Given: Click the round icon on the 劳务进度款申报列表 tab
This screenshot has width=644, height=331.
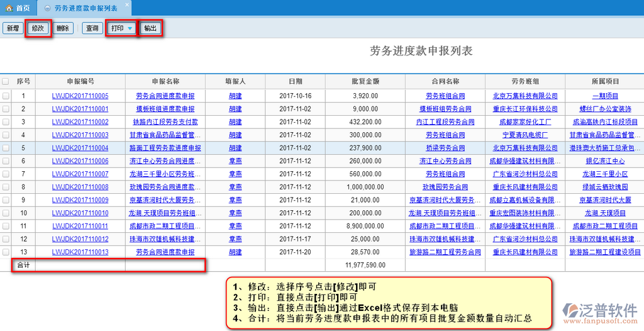Looking at the screenshot, I should coord(47,8).
